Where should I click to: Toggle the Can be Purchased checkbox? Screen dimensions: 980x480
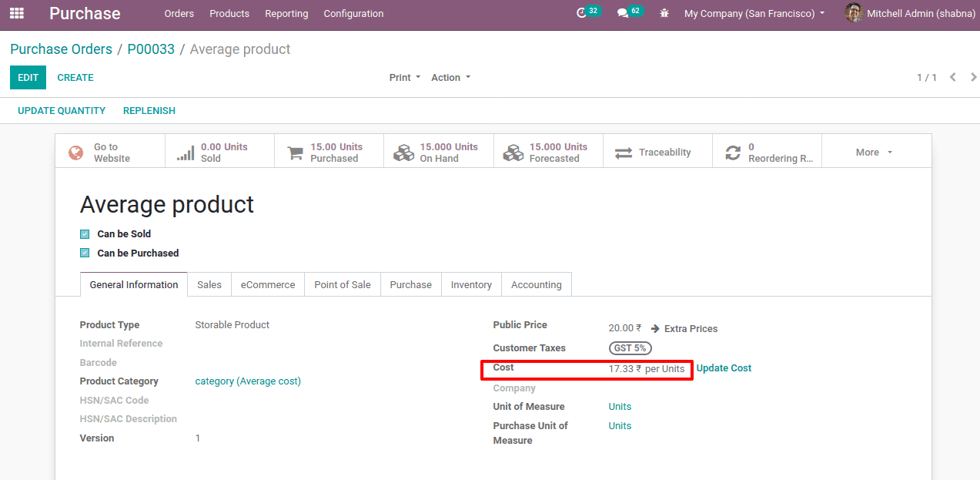(85, 253)
